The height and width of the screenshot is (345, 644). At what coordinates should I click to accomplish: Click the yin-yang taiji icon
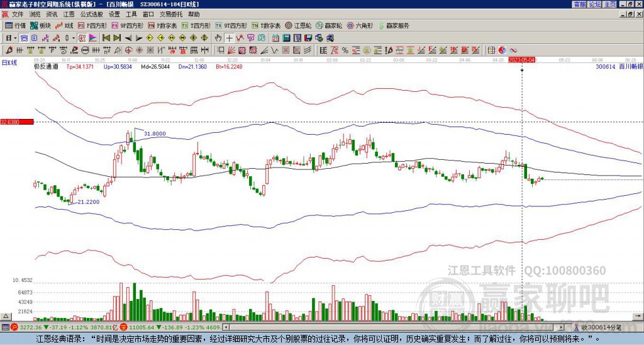pos(502,50)
